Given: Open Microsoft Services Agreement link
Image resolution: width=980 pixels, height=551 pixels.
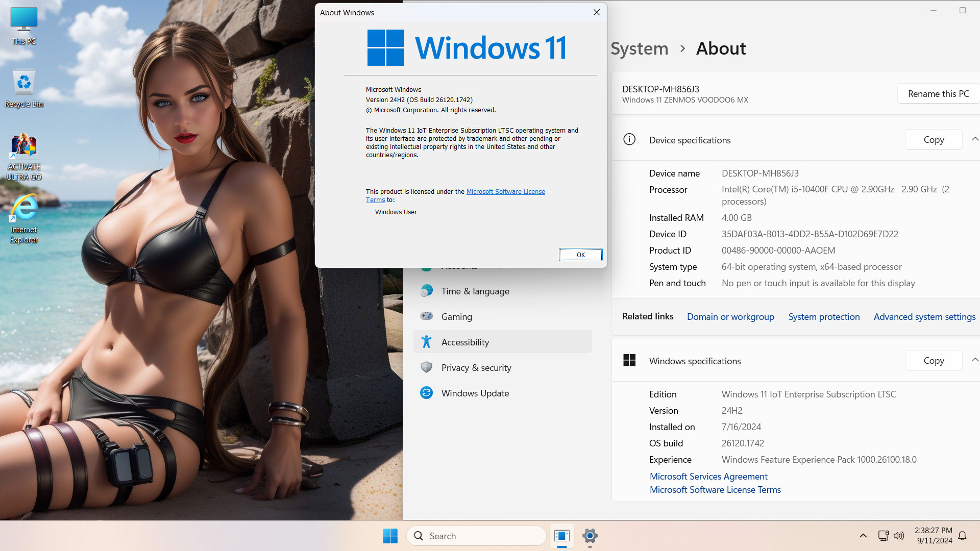Looking at the screenshot, I should pyautogui.click(x=708, y=476).
